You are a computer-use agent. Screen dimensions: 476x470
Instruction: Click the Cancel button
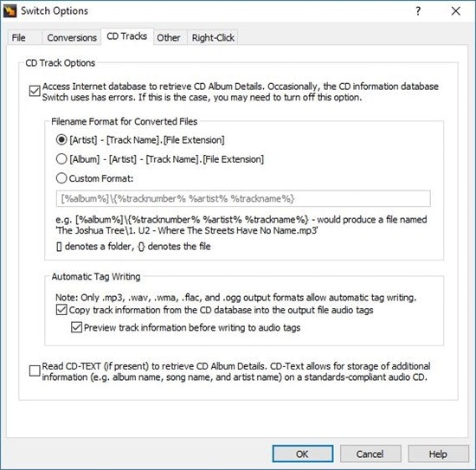pos(370,454)
